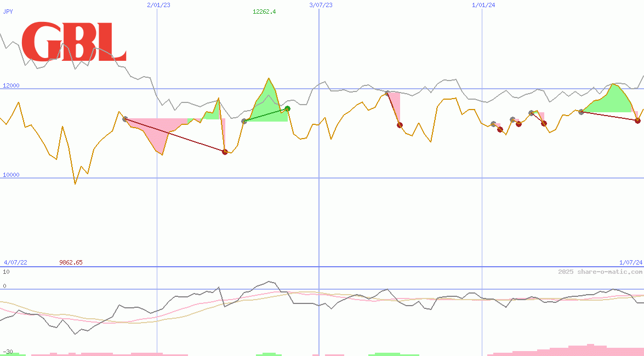Click the chart start date 4/07/22
Image resolution: width=644 pixels, height=356 pixels.
(15, 262)
